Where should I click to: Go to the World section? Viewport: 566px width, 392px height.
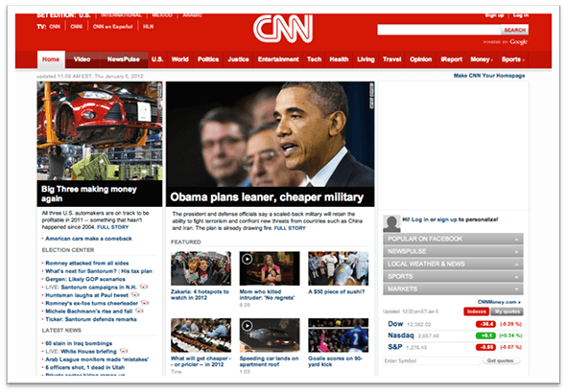[179, 59]
